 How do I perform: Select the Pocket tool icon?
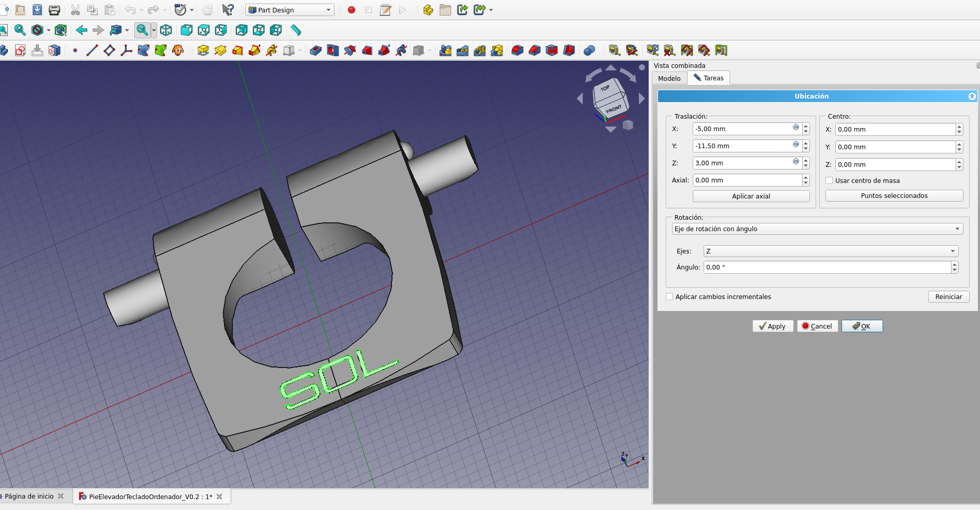315,50
